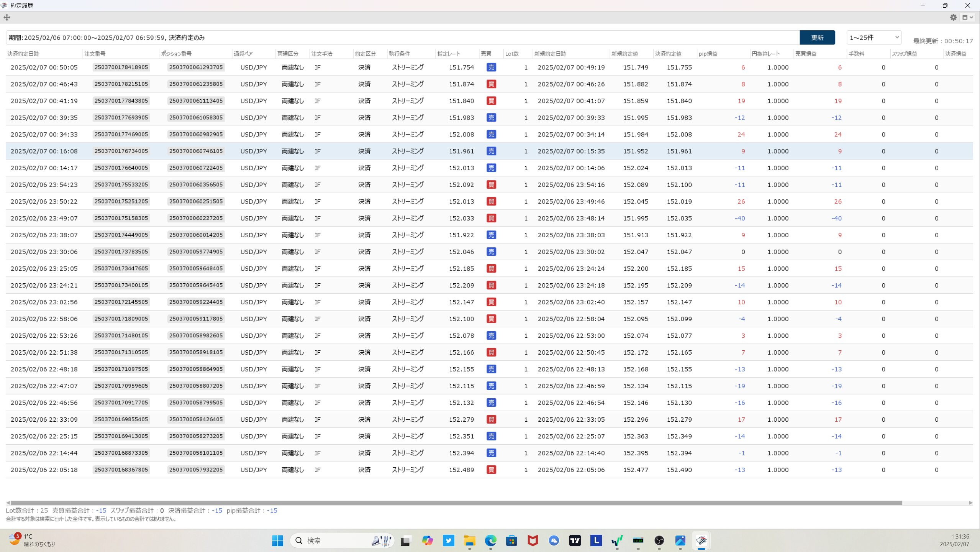The height and width of the screenshot is (552, 980).
Task: Open OBS Studio from the taskbar
Action: click(x=659, y=540)
